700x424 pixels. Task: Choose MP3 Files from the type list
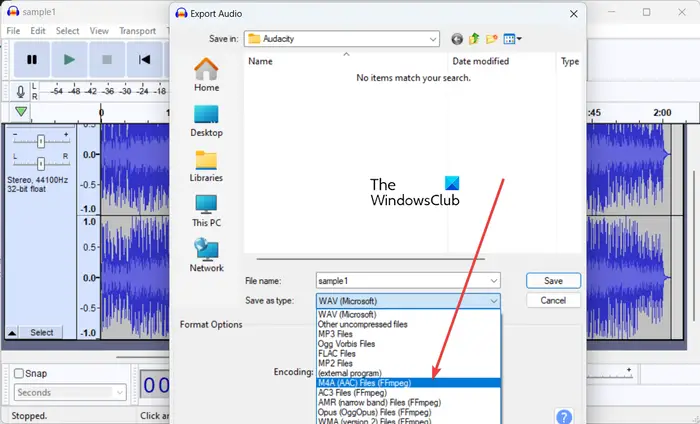[x=408, y=334]
